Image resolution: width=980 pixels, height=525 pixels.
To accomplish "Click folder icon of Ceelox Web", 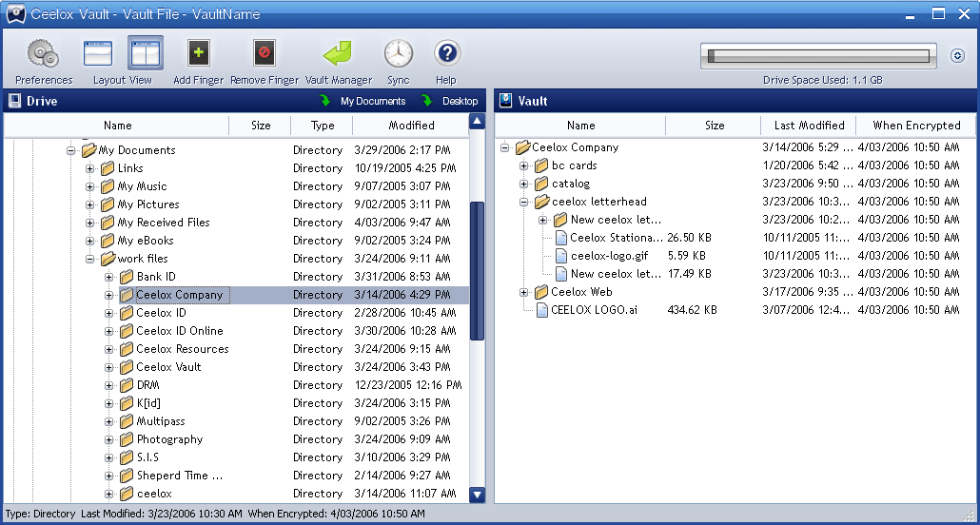I will 541,292.
